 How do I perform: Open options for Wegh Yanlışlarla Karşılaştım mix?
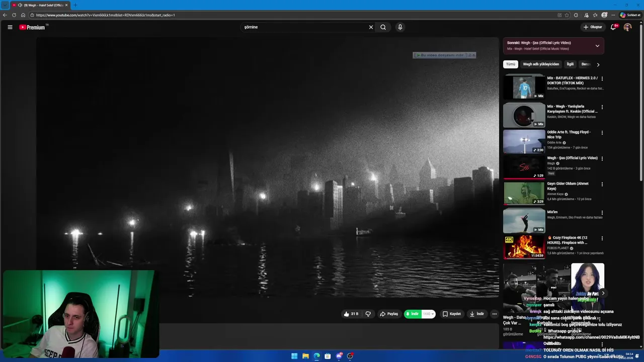tap(602, 107)
